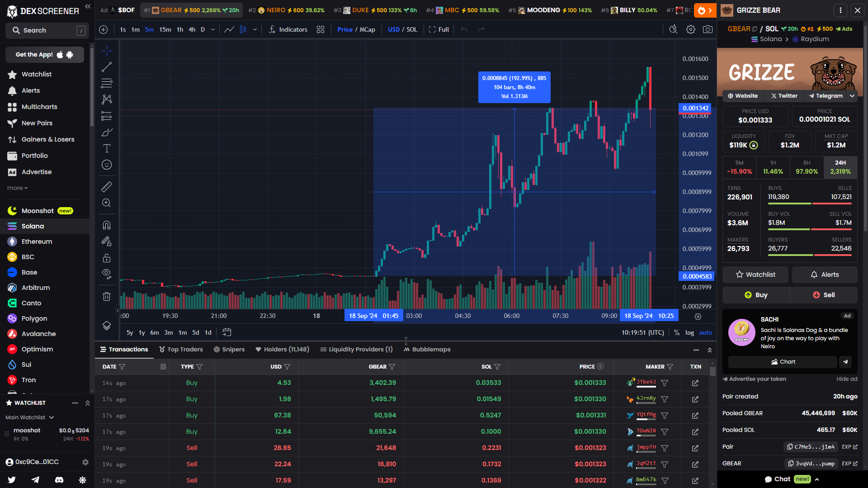Hide all drawings with eye icon
The image size is (868, 488).
click(107, 274)
